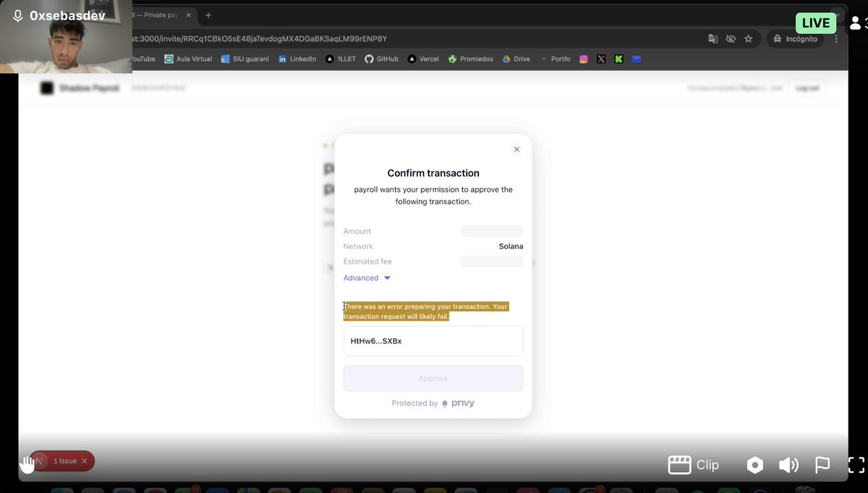Click the viewers count person icon
Image resolution: width=868 pixels, height=493 pixels.
tap(856, 23)
